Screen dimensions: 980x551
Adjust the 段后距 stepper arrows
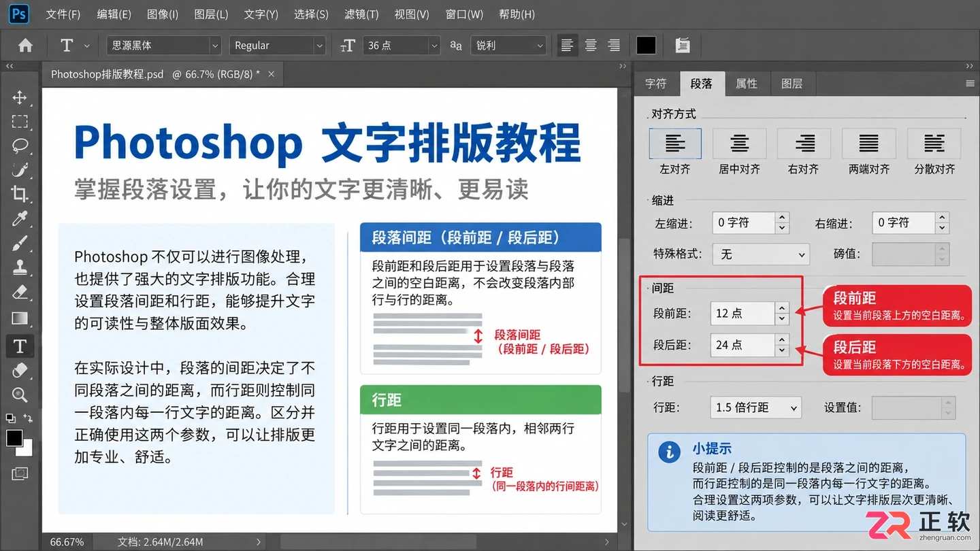click(782, 345)
